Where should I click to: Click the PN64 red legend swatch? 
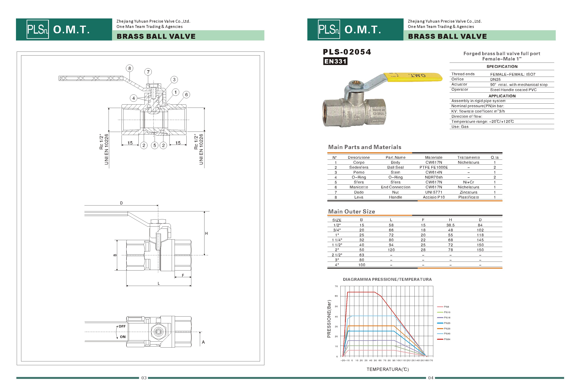click(x=440, y=339)
